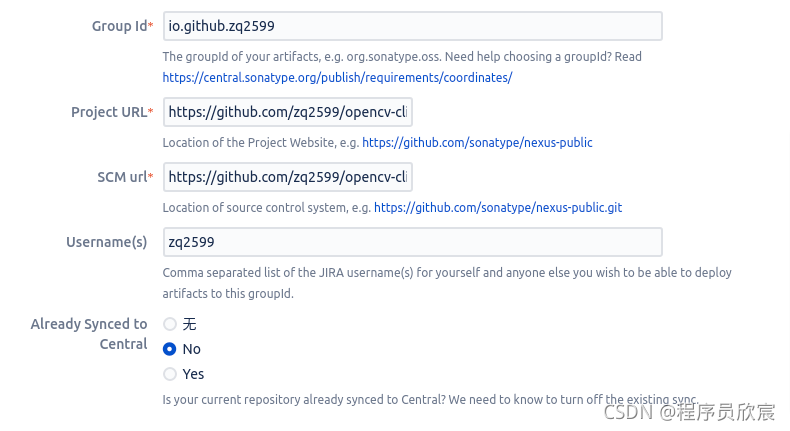Click the 'Group Id' field label
This screenshot has width=790, height=431.
click(x=118, y=26)
